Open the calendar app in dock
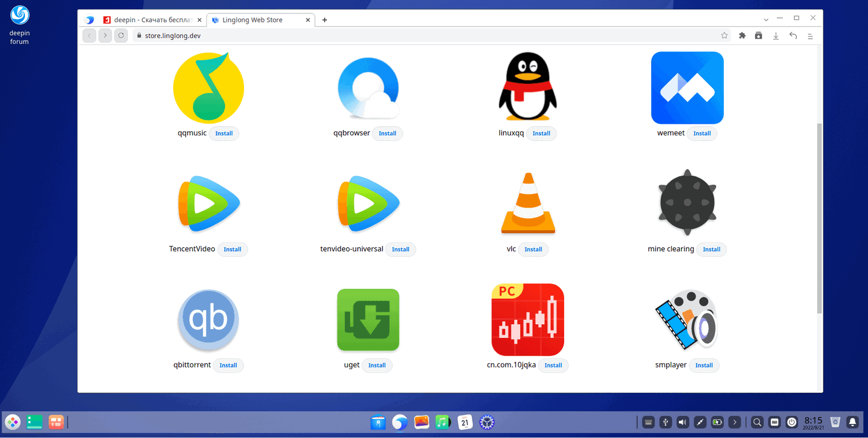The image size is (868, 438). point(465,422)
